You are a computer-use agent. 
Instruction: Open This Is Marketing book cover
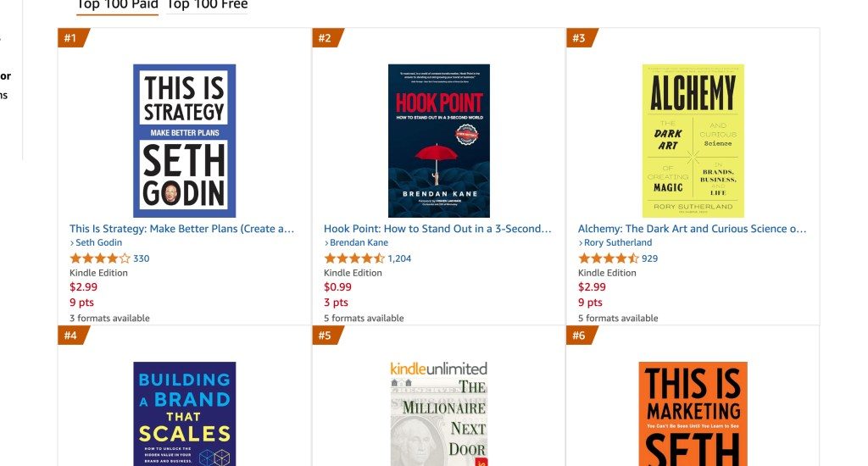[x=693, y=413]
